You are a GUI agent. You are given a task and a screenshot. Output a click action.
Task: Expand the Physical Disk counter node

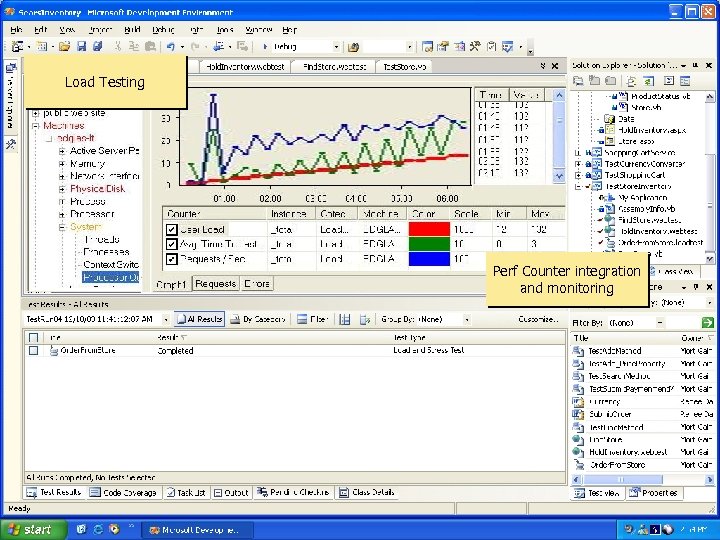click(62, 189)
